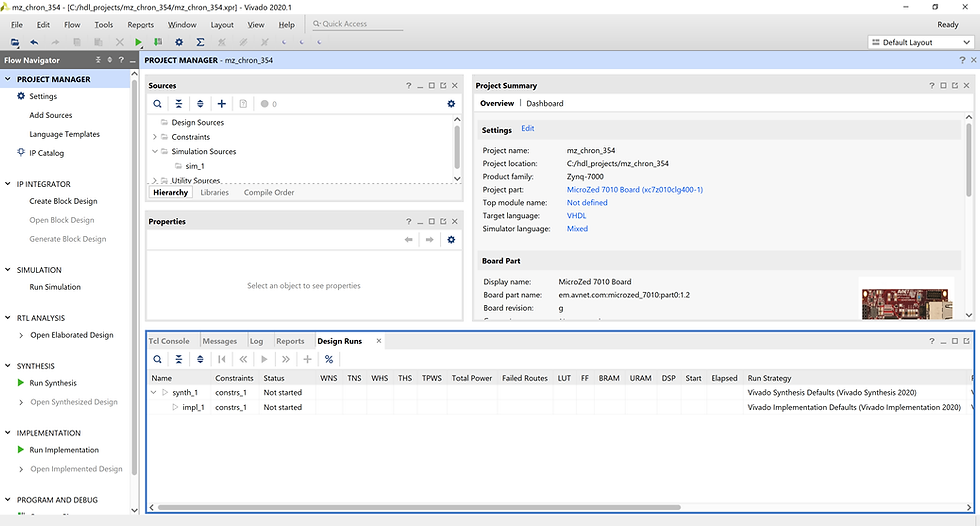Click the Sigma report icon in the toolbar
Image resolution: width=980 pixels, height=526 pixels.
coord(200,42)
